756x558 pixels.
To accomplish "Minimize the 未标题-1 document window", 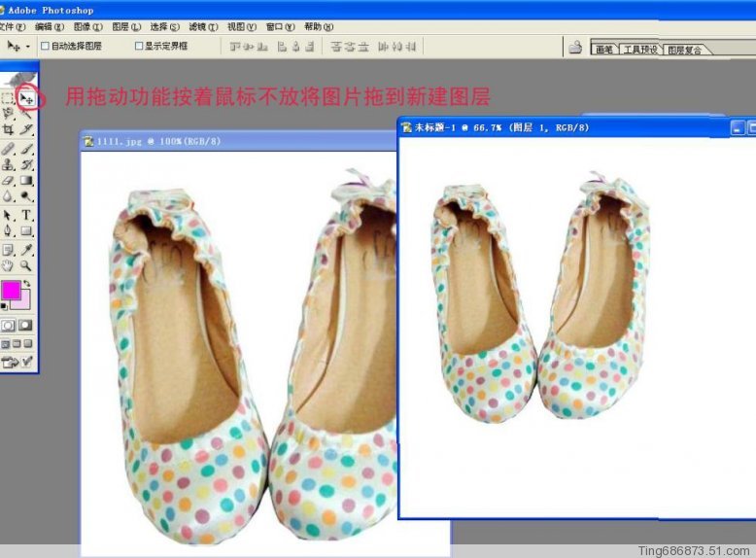I will 738,128.
